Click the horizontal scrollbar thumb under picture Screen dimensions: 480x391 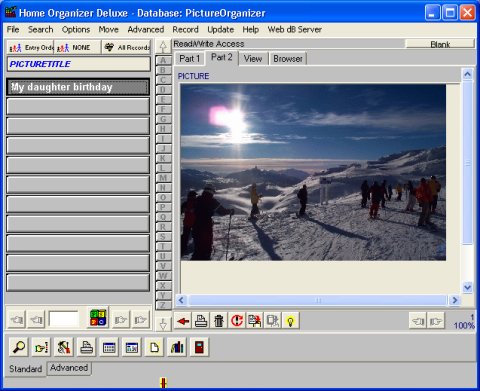[318, 300]
